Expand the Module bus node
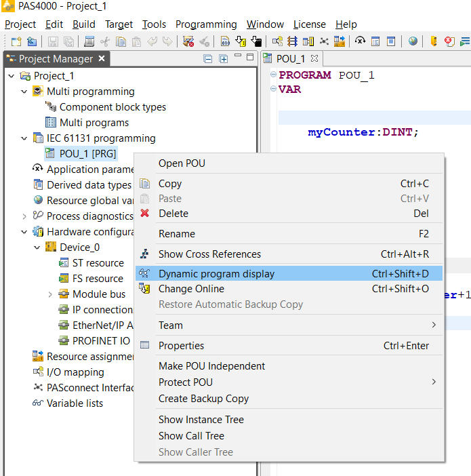Image resolution: width=471 pixels, height=476 pixels. pos(50,294)
